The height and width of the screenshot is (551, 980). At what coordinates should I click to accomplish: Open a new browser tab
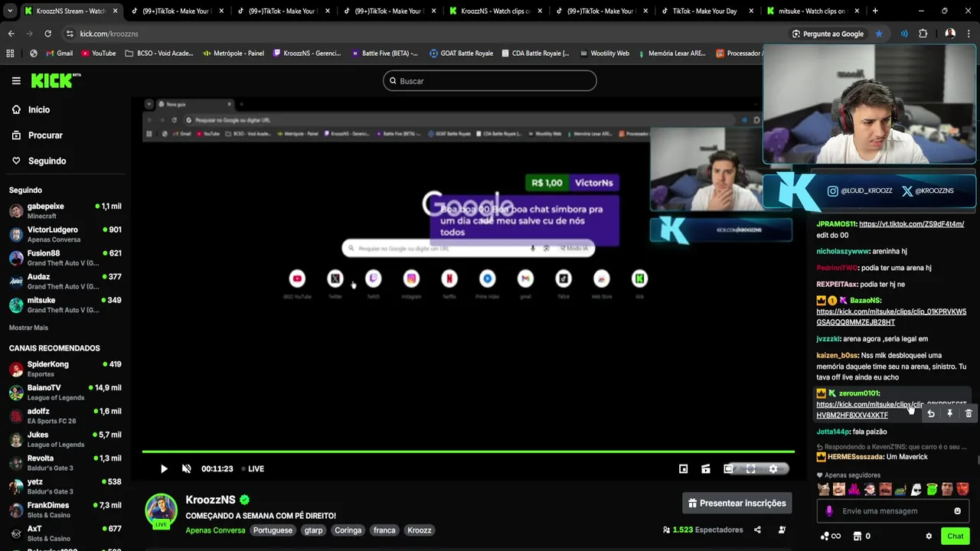[x=875, y=11]
